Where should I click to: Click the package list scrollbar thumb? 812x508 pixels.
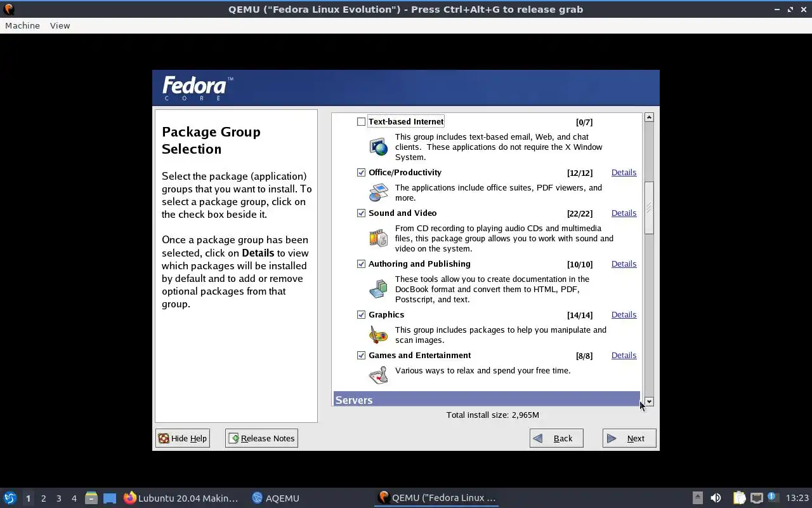pyautogui.click(x=649, y=208)
